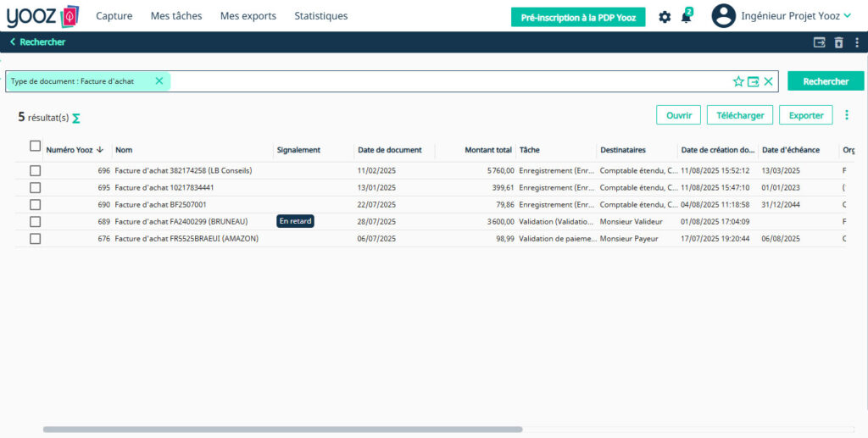Sort by Tâche column header

point(529,150)
